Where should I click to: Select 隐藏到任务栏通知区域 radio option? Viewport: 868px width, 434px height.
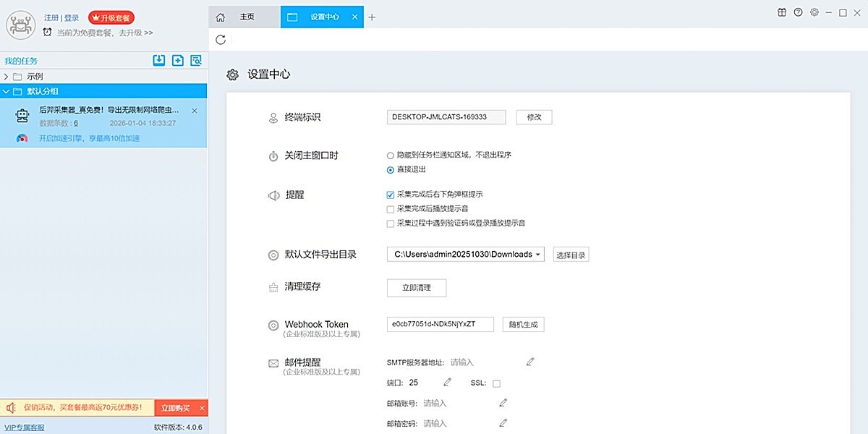pyautogui.click(x=391, y=155)
